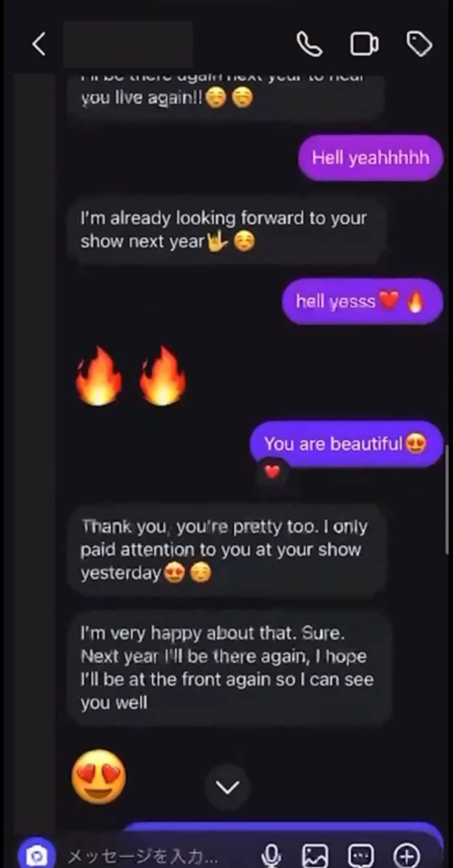Screen dimensions: 453x868
Task: Open more options with the plus icon
Action: (406, 855)
